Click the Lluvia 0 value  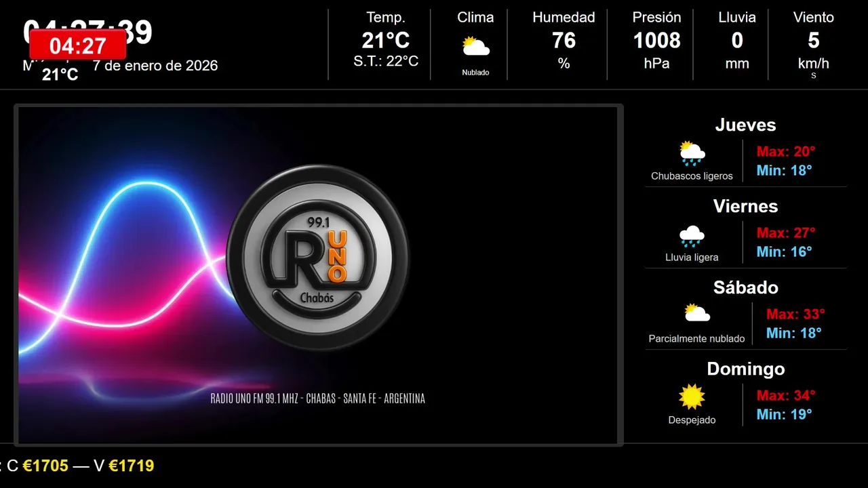coord(737,41)
